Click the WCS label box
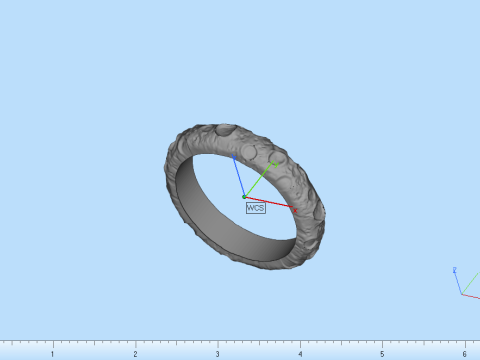The width and height of the screenshot is (480, 360). pos(256,208)
